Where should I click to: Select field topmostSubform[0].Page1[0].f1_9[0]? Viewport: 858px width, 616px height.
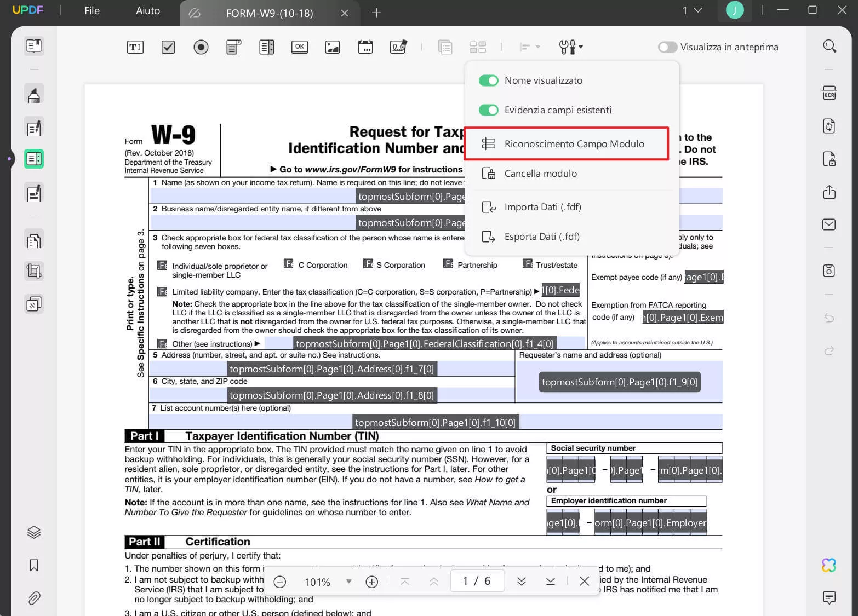click(620, 382)
